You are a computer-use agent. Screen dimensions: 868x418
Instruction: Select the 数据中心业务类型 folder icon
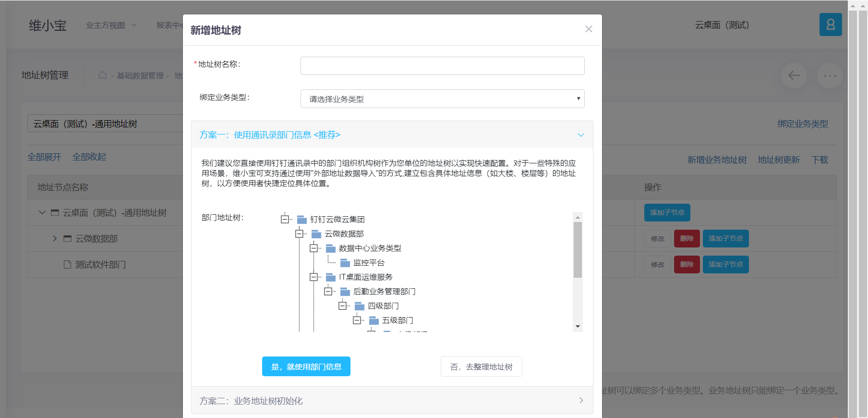[x=331, y=248]
